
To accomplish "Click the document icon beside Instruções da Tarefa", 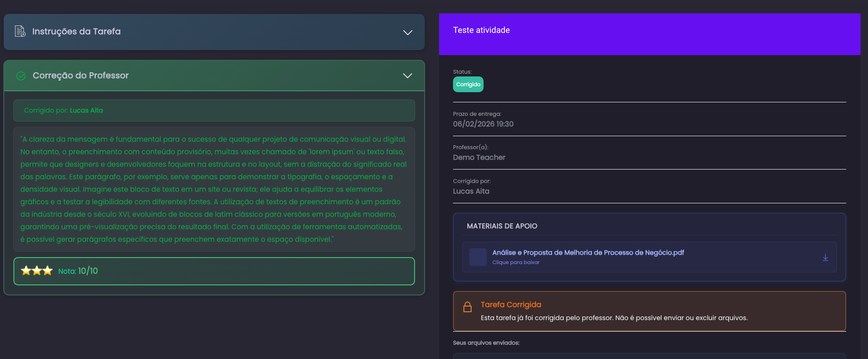I will pyautogui.click(x=20, y=31).
